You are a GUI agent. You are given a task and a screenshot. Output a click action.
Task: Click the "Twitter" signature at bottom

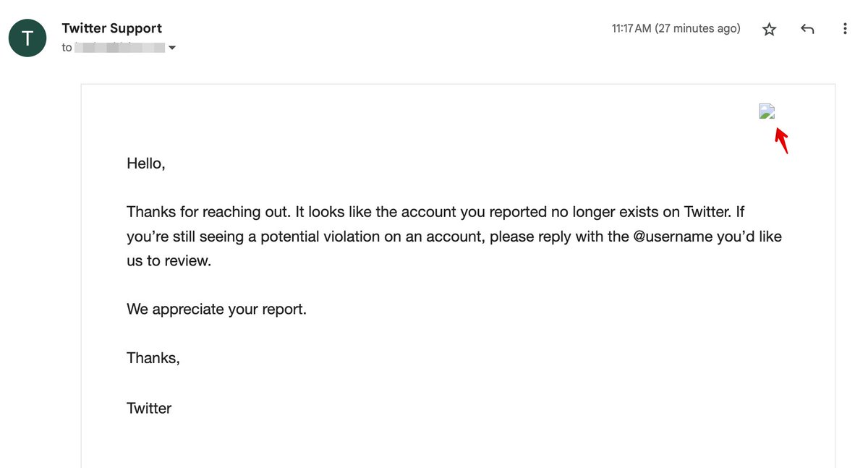149,408
